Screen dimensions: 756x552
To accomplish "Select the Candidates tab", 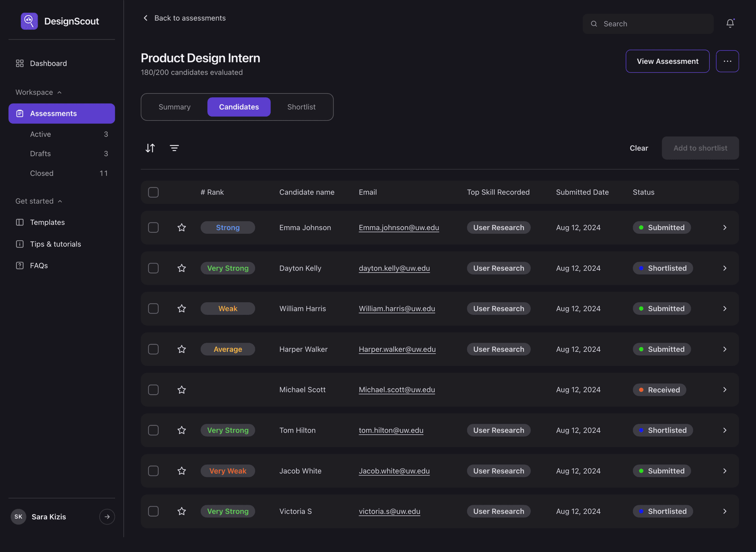I will (239, 107).
